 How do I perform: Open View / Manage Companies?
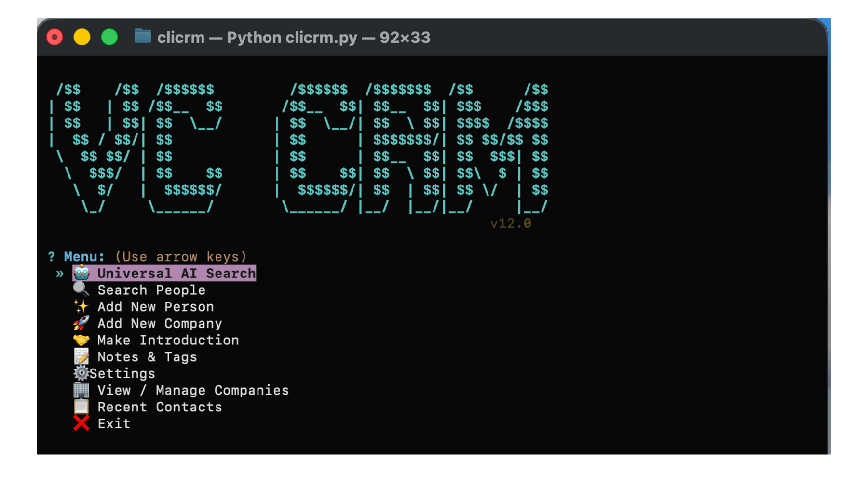[x=193, y=390]
